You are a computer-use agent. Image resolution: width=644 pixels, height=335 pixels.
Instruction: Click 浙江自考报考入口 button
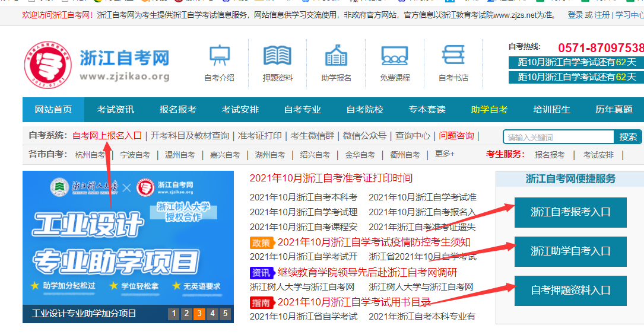click(570, 212)
